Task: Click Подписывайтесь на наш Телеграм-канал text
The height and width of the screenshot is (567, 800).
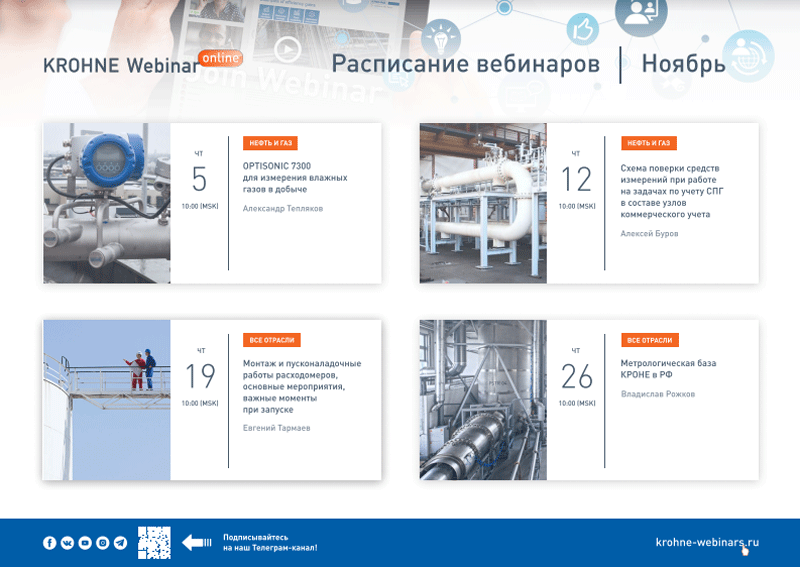Action: [270, 543]
